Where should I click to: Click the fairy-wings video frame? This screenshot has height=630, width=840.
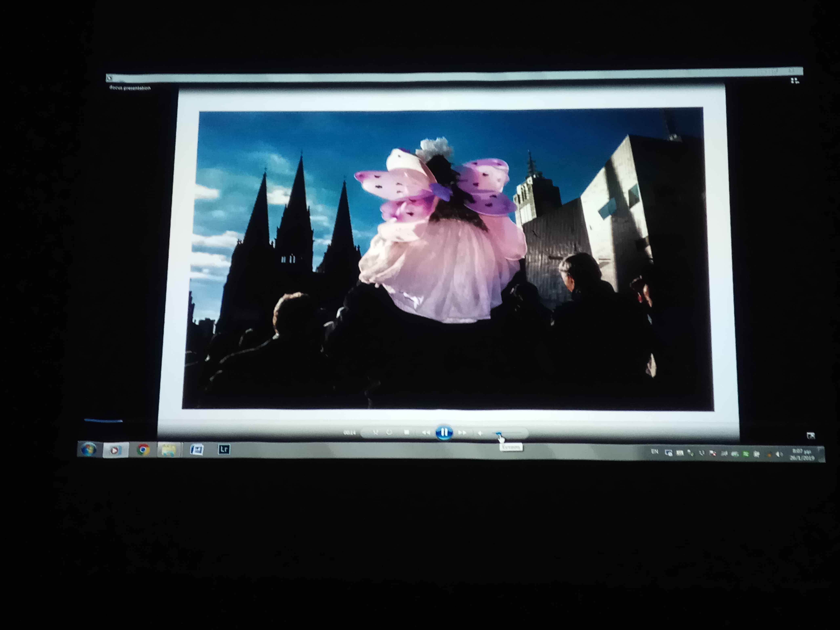pyautogui.click(x=448, y=259)
